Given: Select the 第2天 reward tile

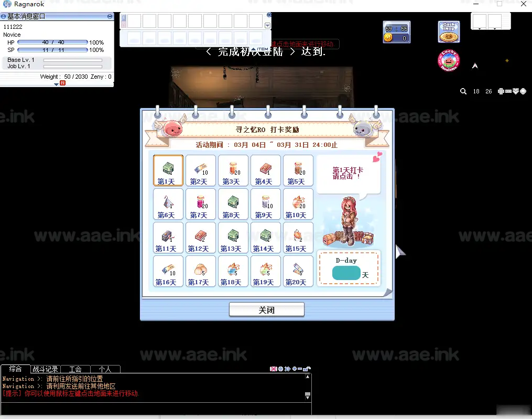Looking at the screenshot, I should [201, 170].
